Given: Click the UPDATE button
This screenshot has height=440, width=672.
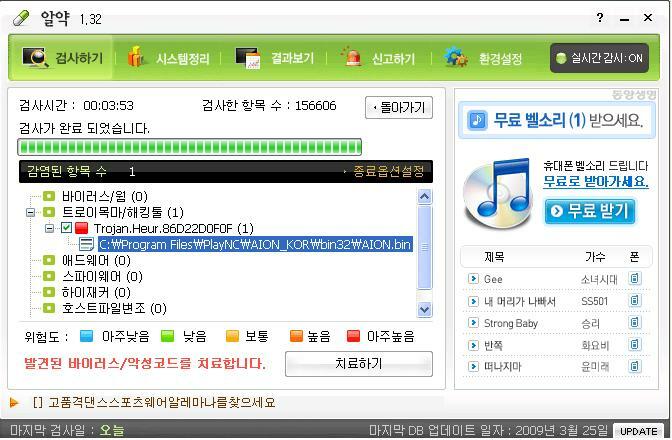Looking at the screenshot, I should tap(638, 431).
